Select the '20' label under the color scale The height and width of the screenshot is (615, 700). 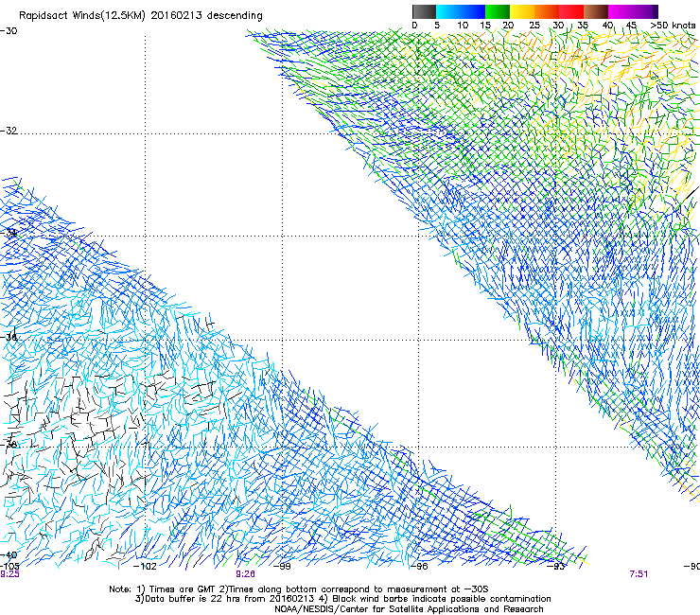tap(508, 25)
